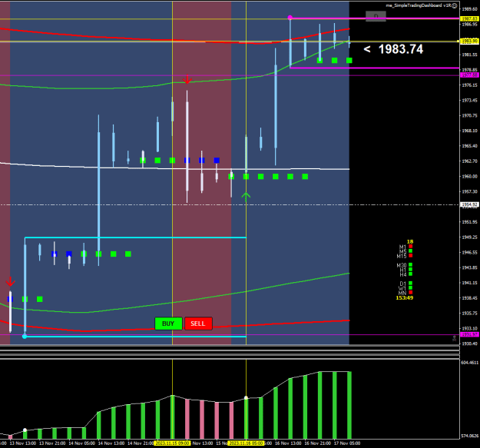Click the green square beside W1

(x=411, y=288)
